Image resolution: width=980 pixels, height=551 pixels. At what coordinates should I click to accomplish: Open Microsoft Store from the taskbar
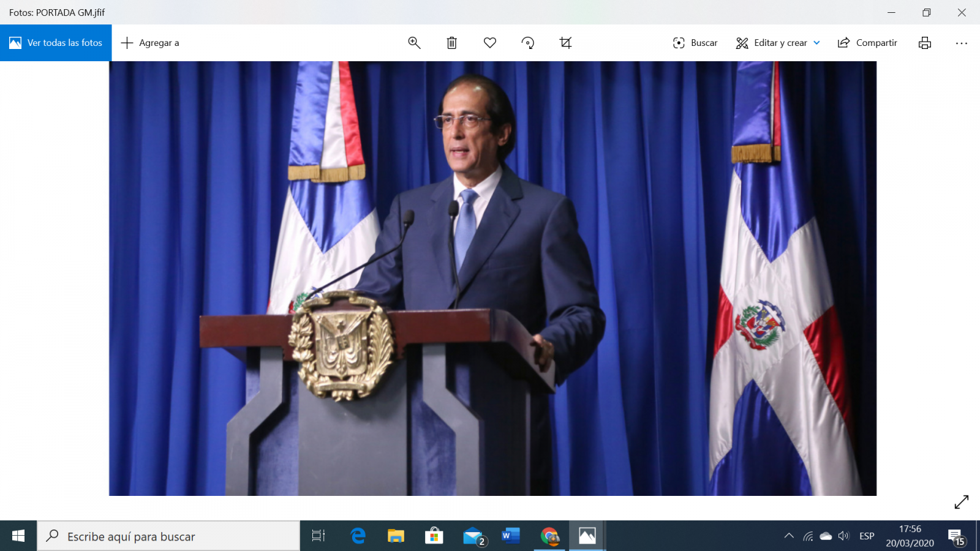(434, 536)
